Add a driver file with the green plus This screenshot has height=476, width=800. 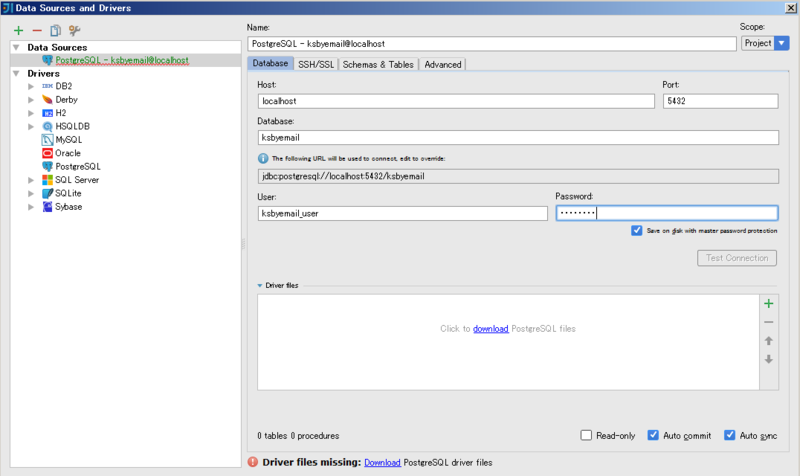coord(769,304)
